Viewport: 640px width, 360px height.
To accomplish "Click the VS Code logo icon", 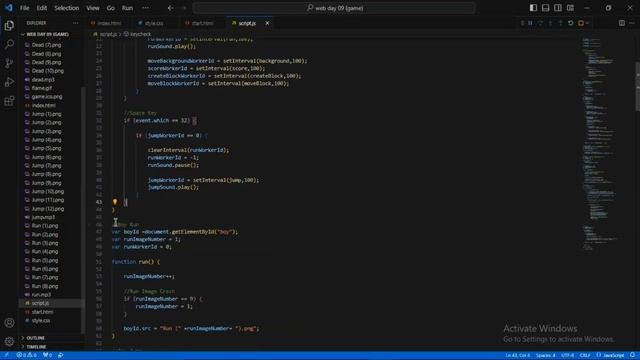I will [9, 8].
